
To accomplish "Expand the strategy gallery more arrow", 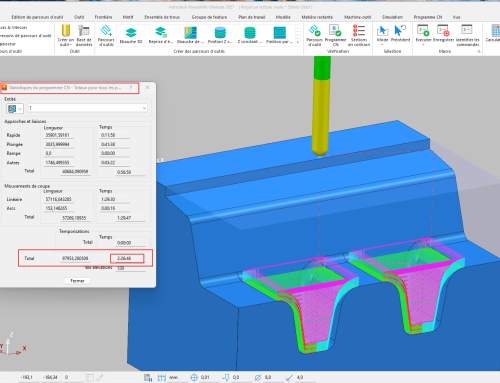I will (298, 42).
